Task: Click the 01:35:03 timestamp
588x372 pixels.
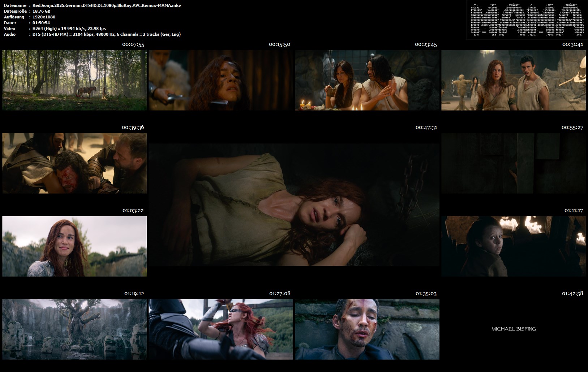Action: pyautogui.click(x=426, y=294)
